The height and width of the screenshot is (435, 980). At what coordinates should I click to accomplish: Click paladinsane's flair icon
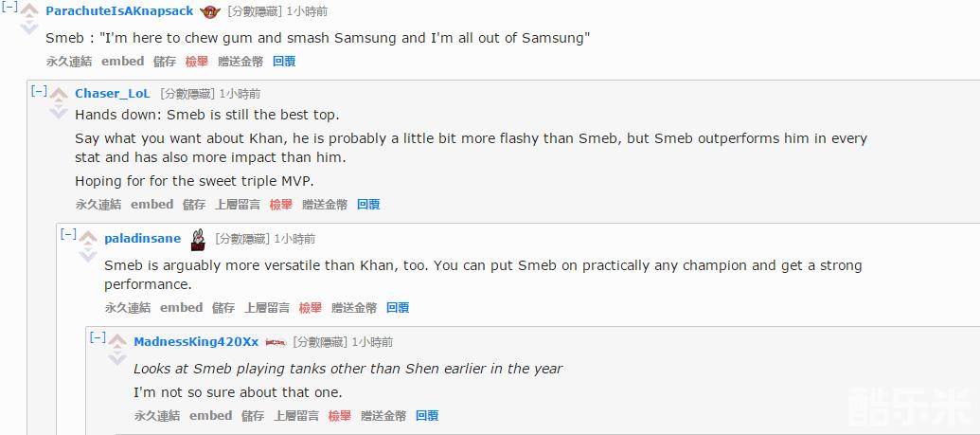point(198,239)
